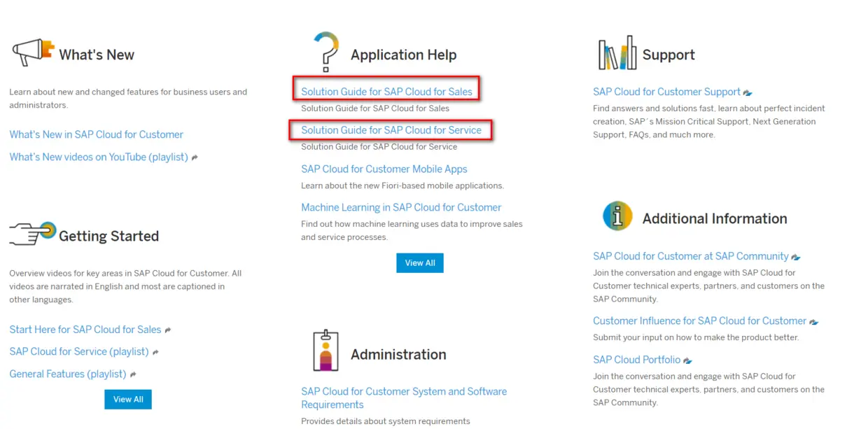
Task: Click the Application Help question mark icon
Action: coord(326,51)
